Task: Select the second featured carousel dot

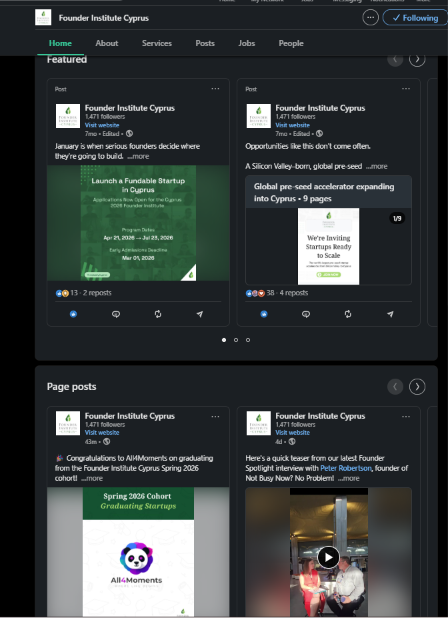Action: pos(236,340)
